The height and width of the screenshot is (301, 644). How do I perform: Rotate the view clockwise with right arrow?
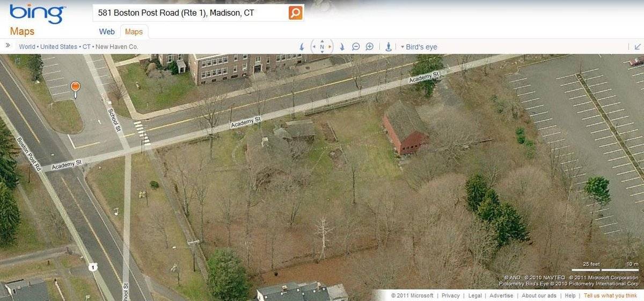click(342, 47)
